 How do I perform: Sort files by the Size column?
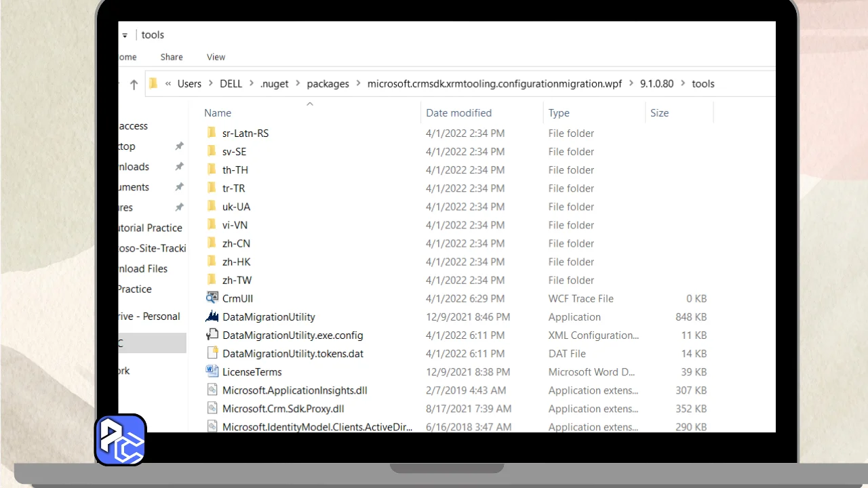[659, 113]
